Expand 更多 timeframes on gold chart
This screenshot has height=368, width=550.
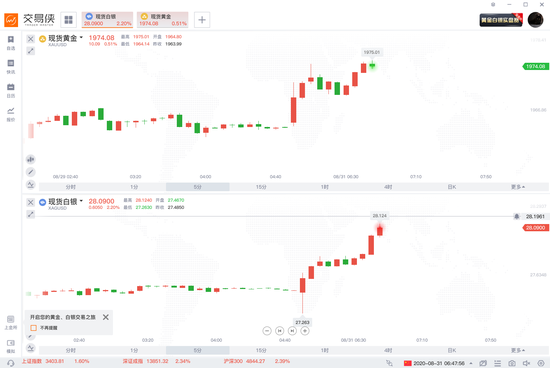click(518, 187)
